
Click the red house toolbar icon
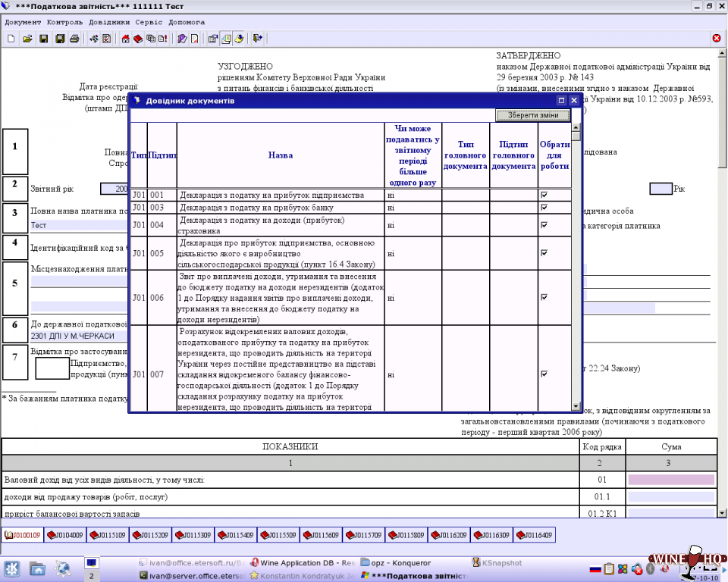[126, 39]
